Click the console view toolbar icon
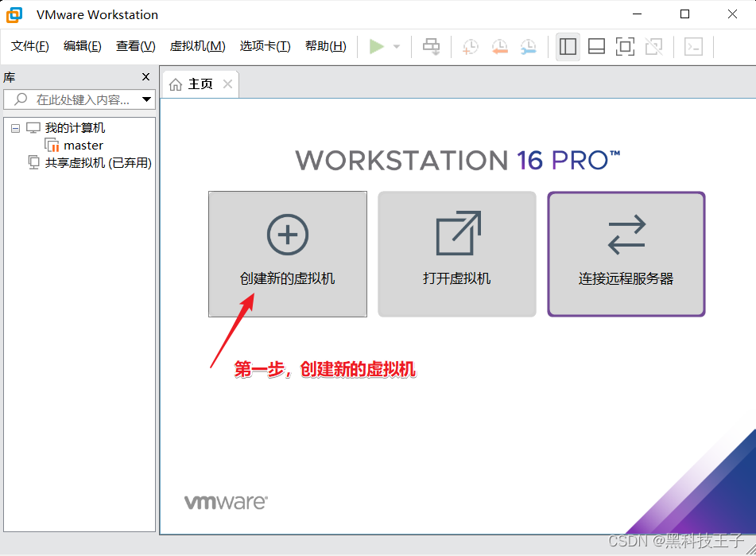 point(693,47)
